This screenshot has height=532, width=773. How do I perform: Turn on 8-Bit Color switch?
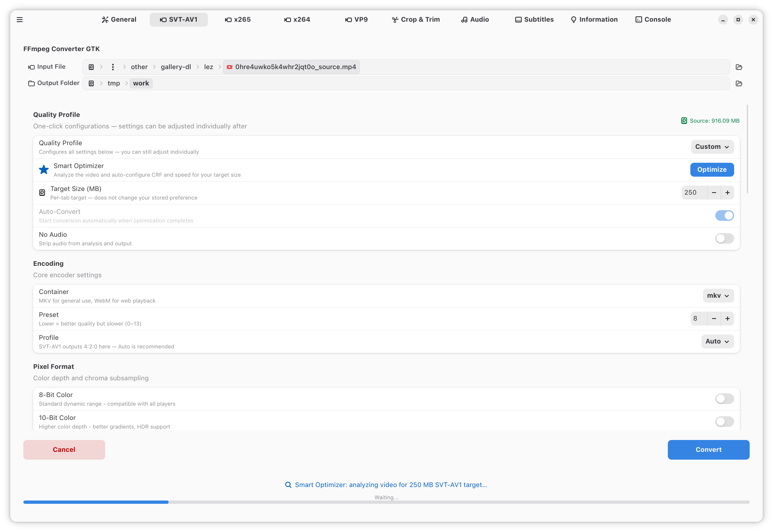725,399
